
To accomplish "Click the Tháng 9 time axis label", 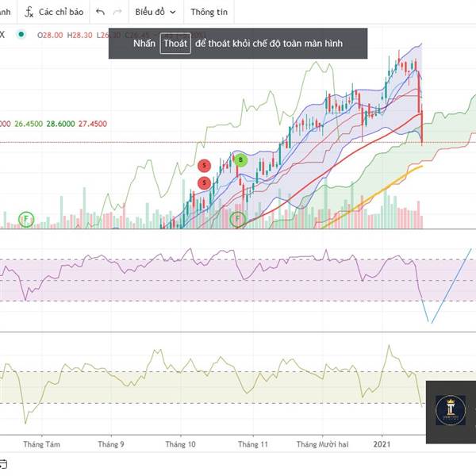I will point(111,444).
